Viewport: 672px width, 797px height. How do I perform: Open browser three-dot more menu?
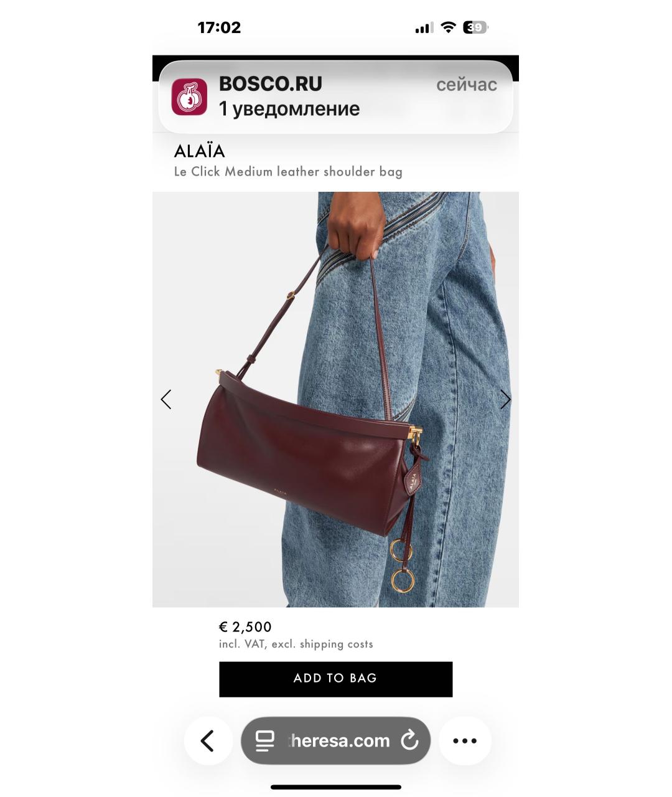pos(465,741)
